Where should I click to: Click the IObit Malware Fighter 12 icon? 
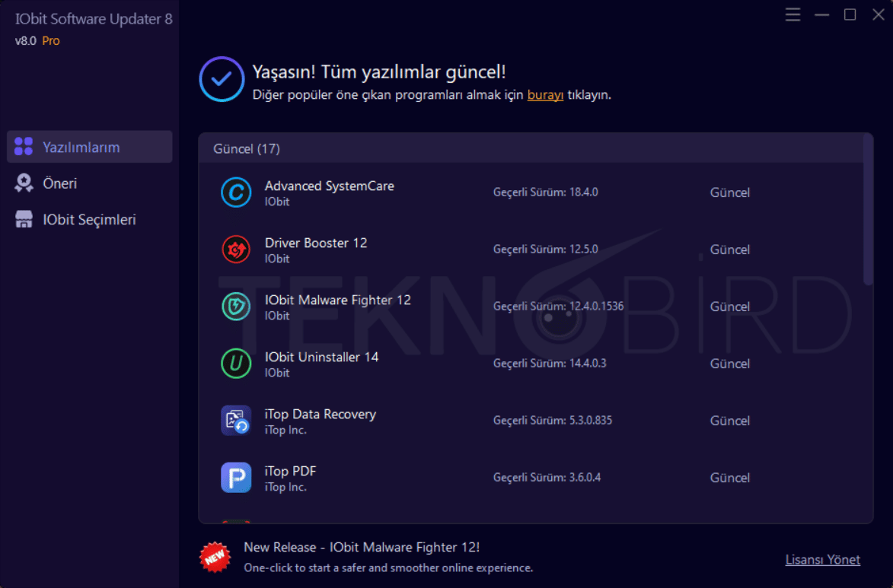point(236,307)
